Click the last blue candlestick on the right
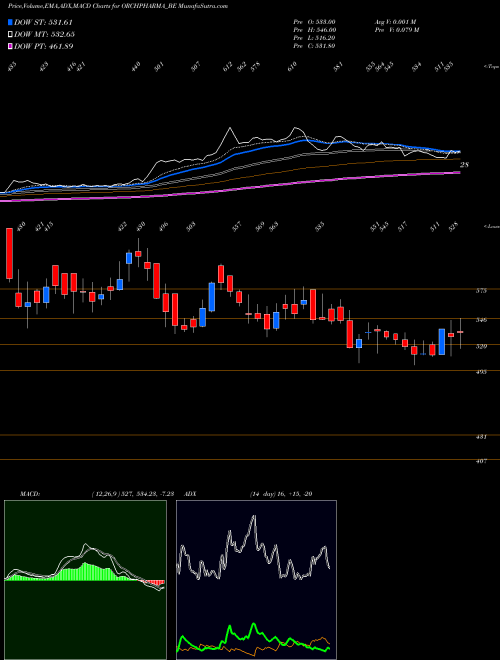This screenshot has width=500, height=660. pos(441,342)
